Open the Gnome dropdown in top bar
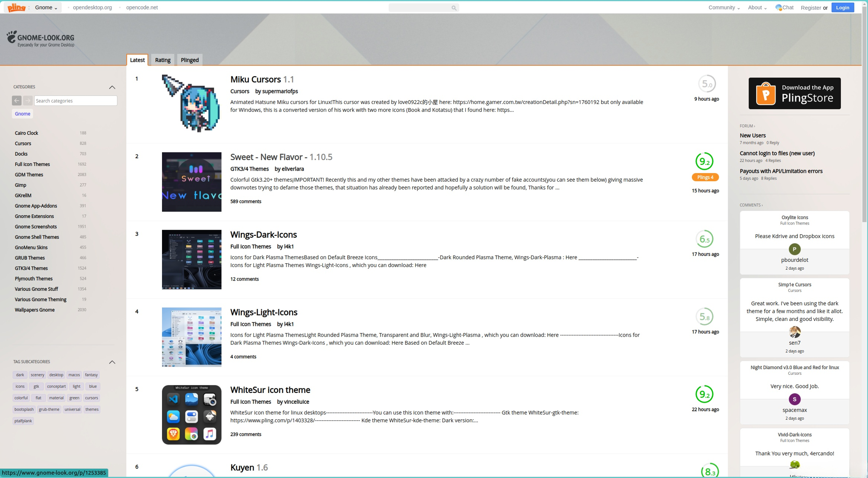Image resolution: width=868 pixels, height=478 pixels. pyautogui.click(x=46, y=8)
